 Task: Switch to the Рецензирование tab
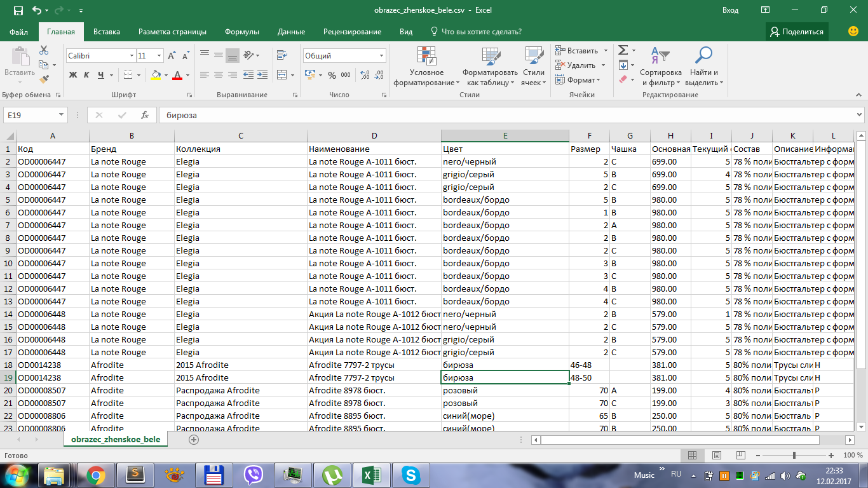click(352, 32)
